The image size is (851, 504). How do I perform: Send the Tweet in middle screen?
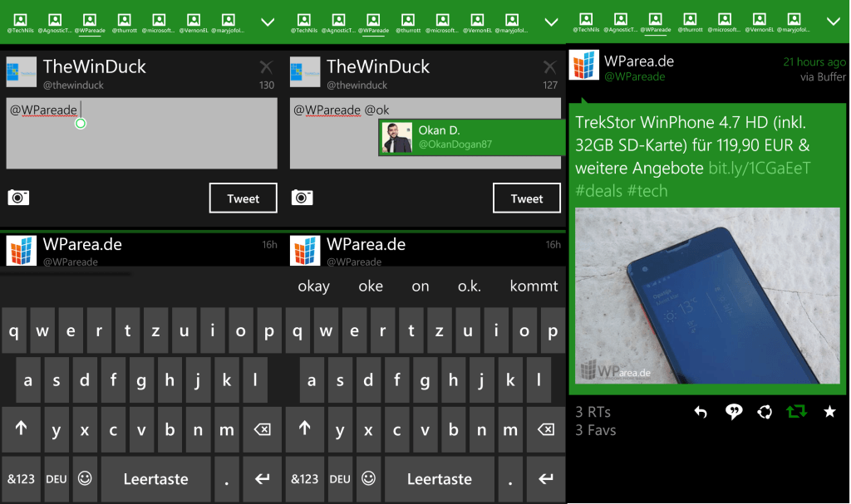click(527, 198)
